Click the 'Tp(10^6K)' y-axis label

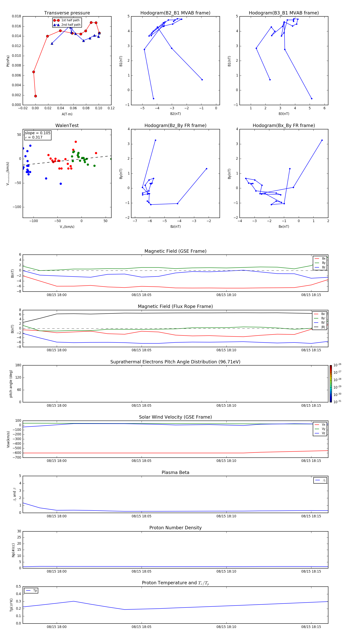(x=11, y=605)
